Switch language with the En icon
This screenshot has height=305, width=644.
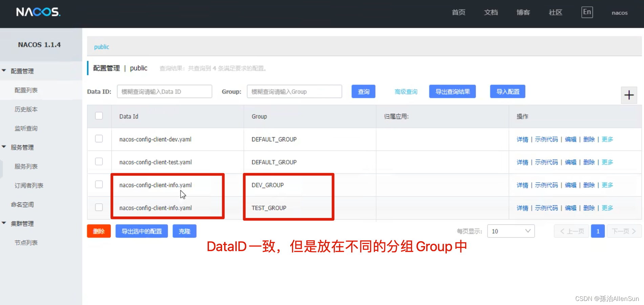click(x=587, y=12)
